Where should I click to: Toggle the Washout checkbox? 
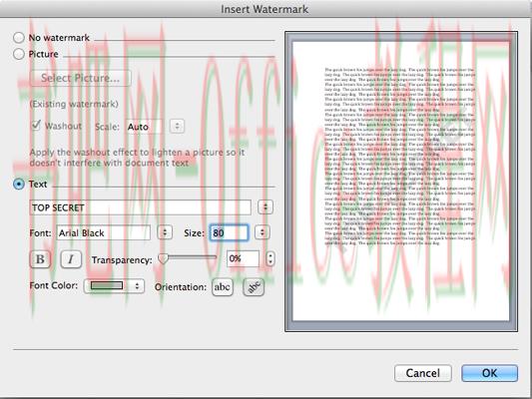point(36,126)
